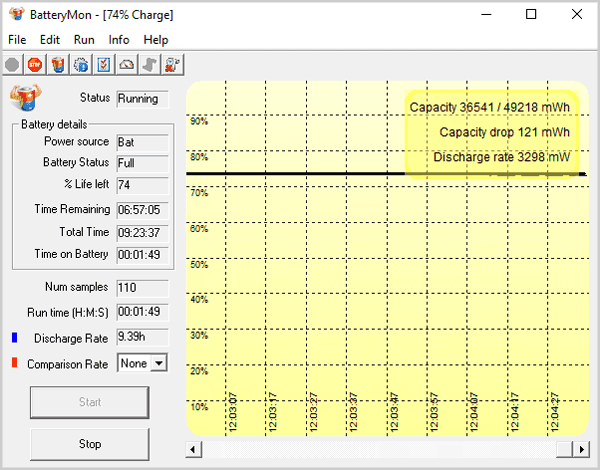
Task: Click the 'Discharge rate 3298 mW' text
Action: click(x=501, y=157)
